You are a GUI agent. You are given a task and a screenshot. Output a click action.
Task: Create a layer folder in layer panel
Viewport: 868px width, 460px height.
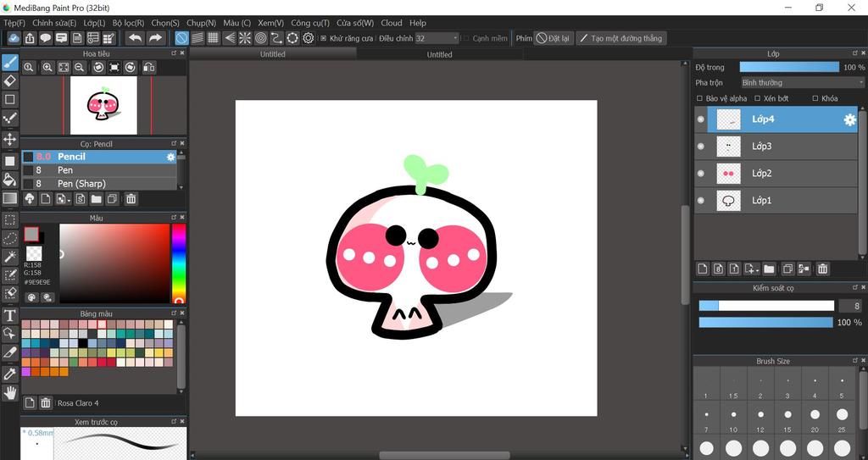click(x=769, y=269)
